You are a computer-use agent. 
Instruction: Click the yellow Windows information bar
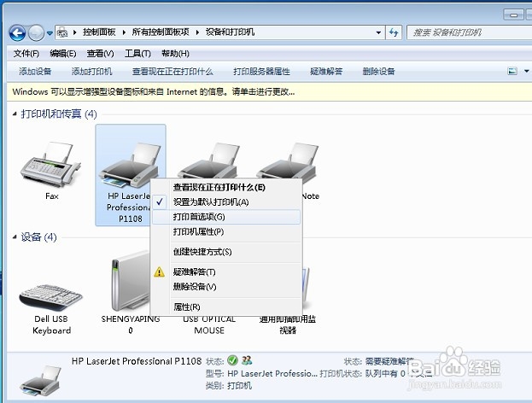click(x=269, y=91)
